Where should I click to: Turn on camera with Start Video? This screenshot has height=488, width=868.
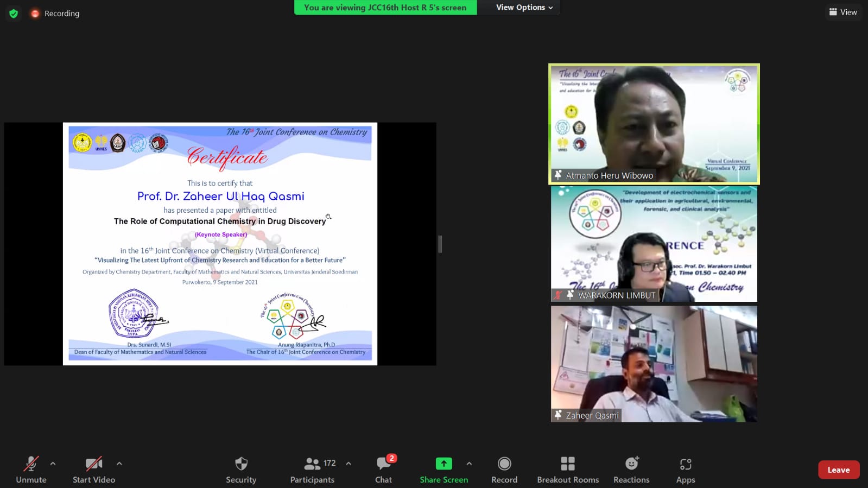94,470
